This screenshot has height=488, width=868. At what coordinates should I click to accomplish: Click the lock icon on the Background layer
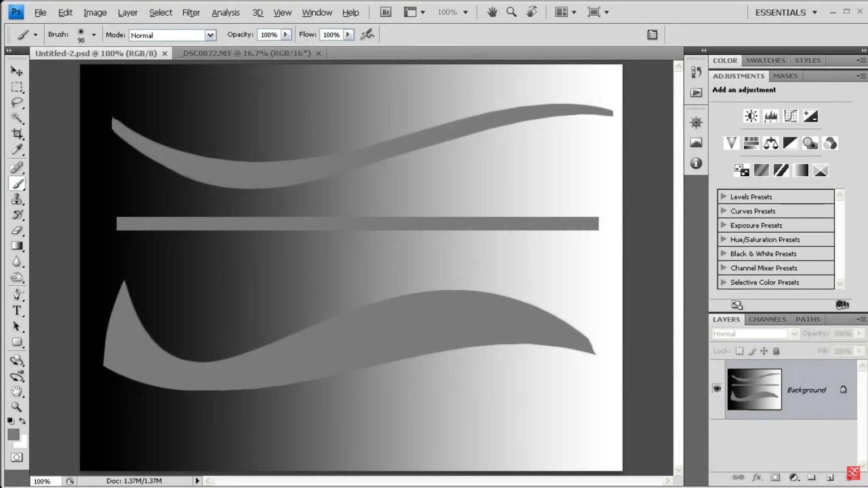point(843,389)
